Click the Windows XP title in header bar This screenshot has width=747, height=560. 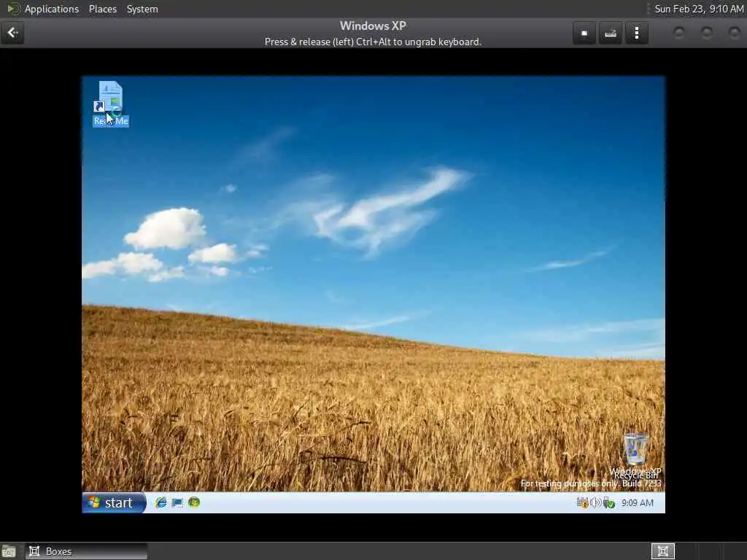(x=373, y=26)
